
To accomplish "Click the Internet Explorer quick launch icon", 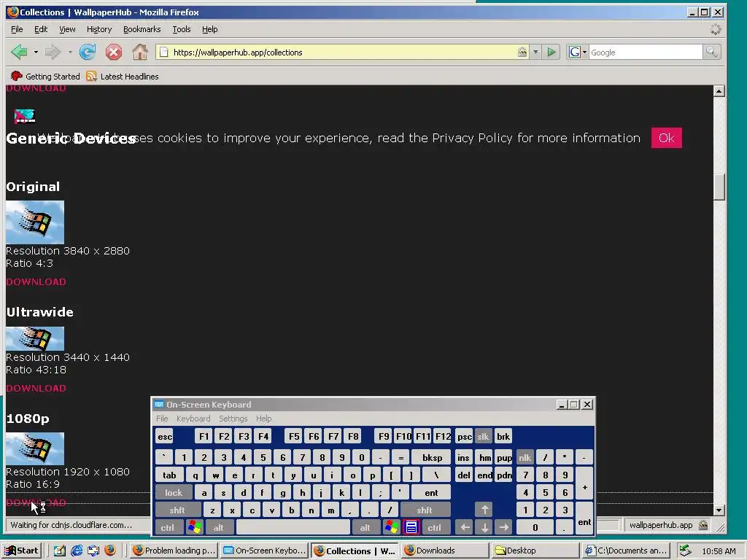I will point(76,551).
